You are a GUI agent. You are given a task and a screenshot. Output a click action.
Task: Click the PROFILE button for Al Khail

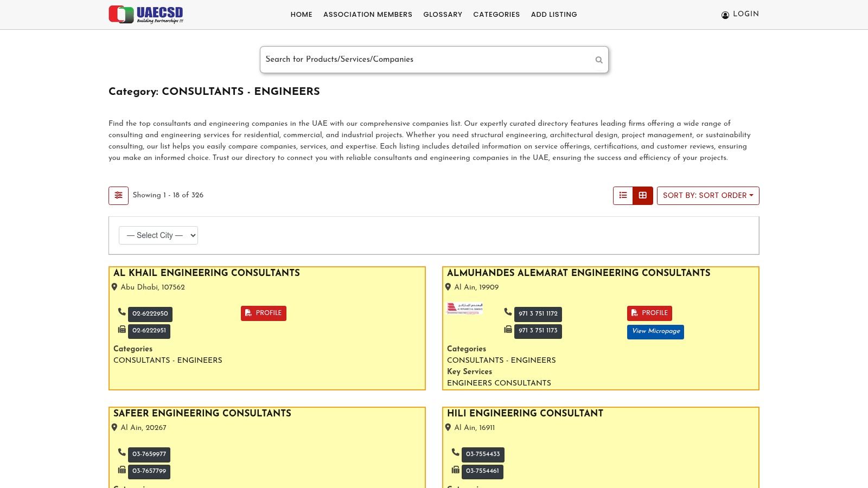click(263, 313)
